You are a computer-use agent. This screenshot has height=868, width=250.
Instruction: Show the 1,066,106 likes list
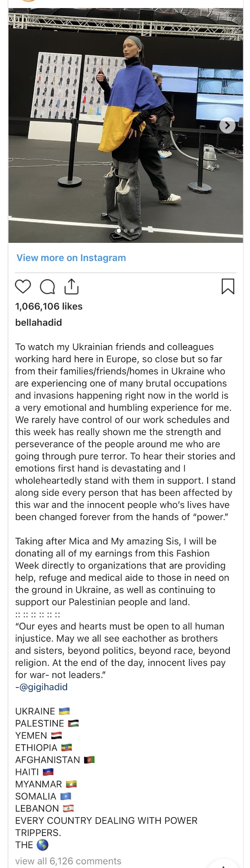(48, 306)
